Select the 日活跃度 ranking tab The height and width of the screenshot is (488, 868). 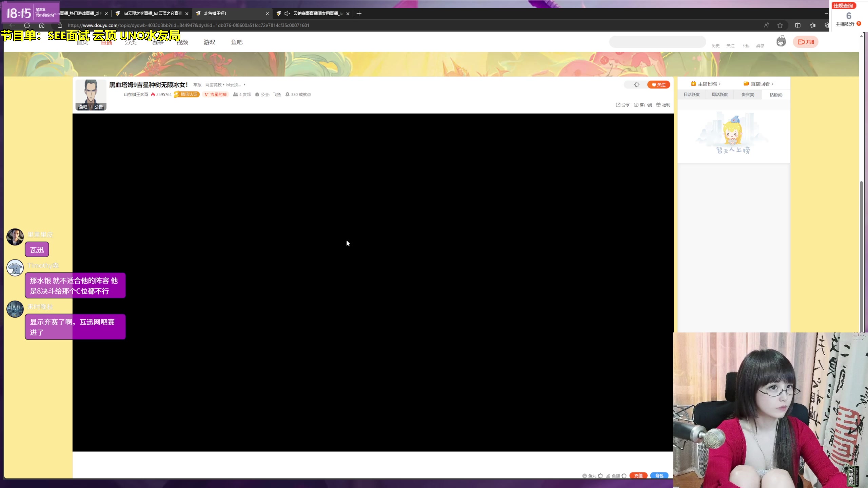coord(691,95)
